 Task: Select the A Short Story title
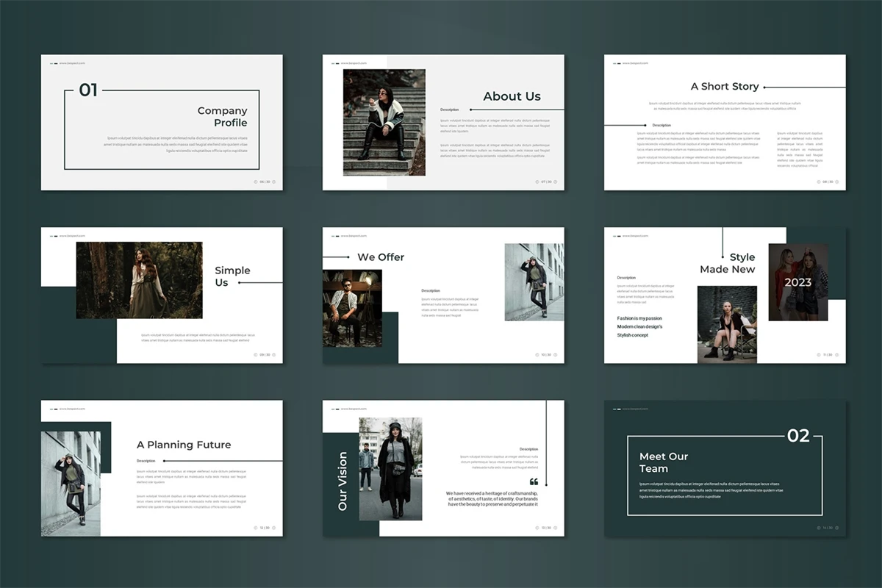[x=724, y=87]
